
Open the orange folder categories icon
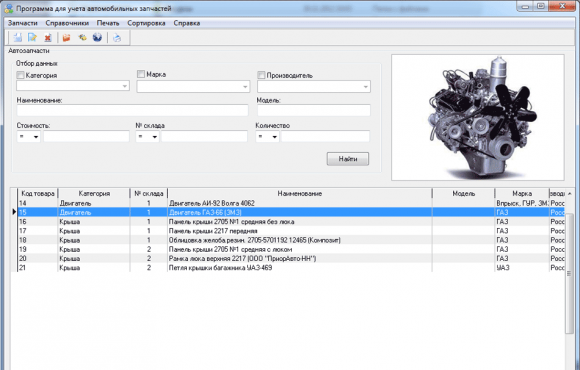pos(67,37)
